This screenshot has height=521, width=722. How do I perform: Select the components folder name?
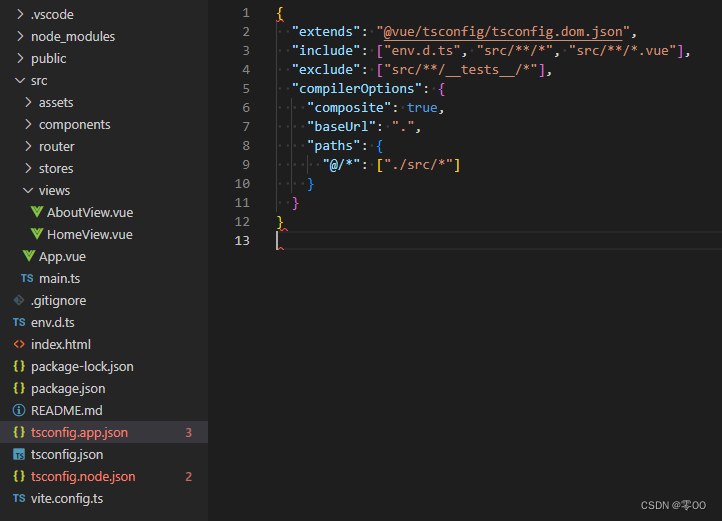(75, 124)
